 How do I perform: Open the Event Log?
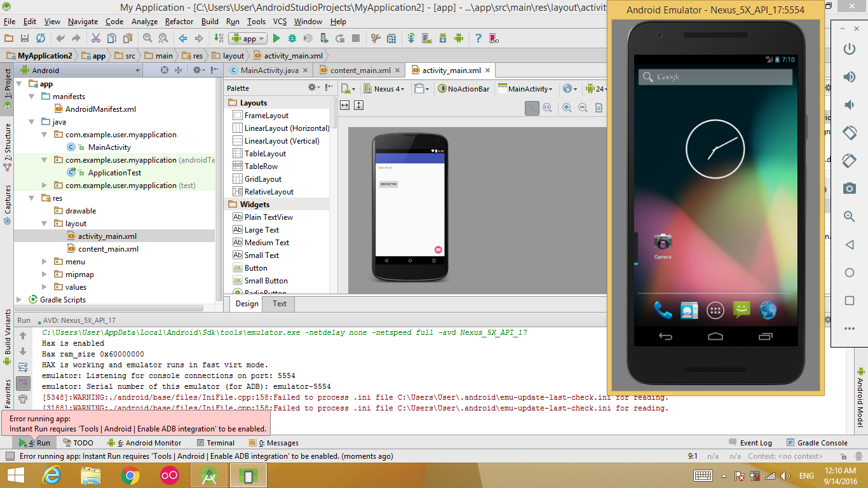(x=750, y=443)
